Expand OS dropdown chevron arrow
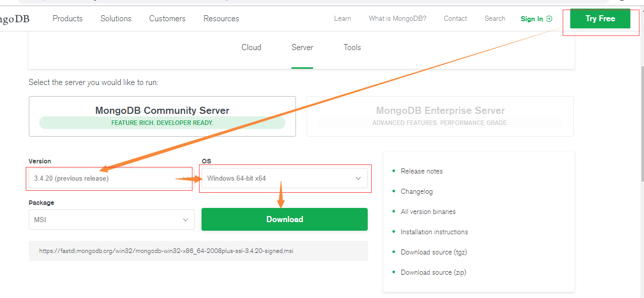This screenshot has width=644, height=298. pos(358,178)
